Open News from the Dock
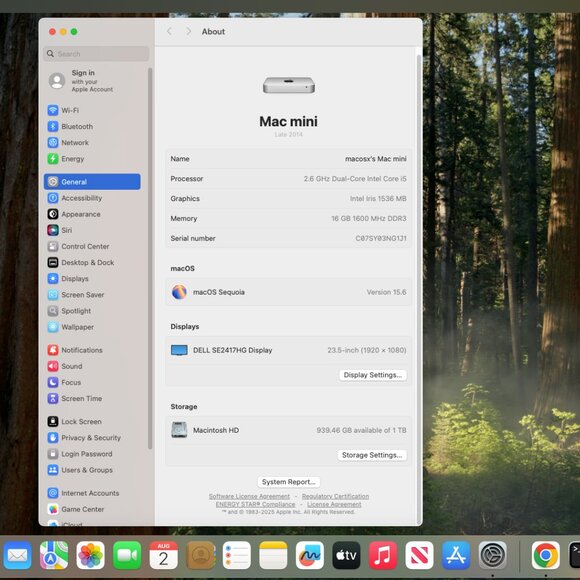Screen dimensions: 580x580 click(x=419, y=555)
